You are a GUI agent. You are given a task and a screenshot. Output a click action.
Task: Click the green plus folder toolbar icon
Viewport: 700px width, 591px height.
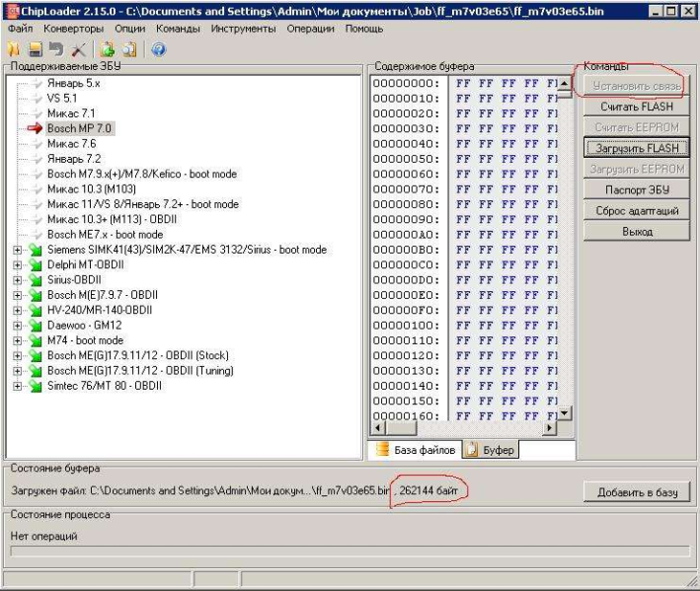coord(108,49)
